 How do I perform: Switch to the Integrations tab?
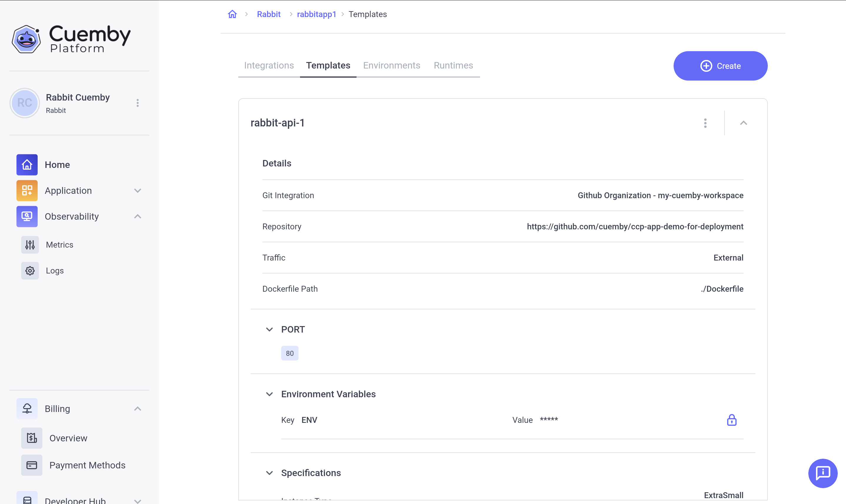[x=269, y=65]
